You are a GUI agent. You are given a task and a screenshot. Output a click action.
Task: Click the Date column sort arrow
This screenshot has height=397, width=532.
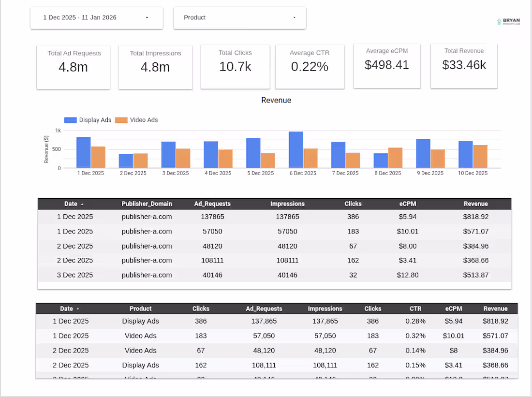(81, 204)
